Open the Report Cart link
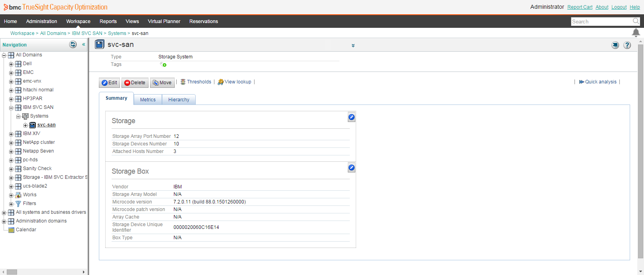 point(580,7)
